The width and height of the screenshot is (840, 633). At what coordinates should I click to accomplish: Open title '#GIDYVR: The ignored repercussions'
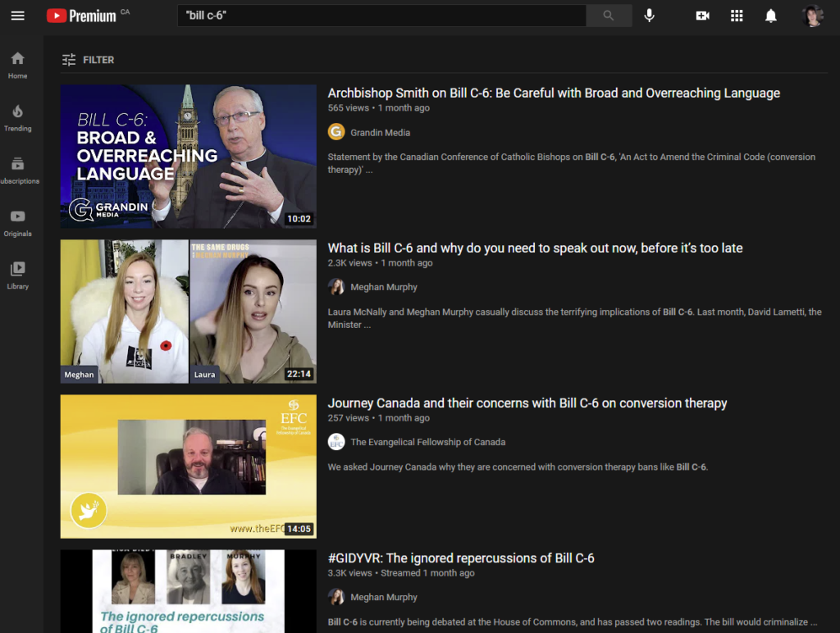click(461, 558)
